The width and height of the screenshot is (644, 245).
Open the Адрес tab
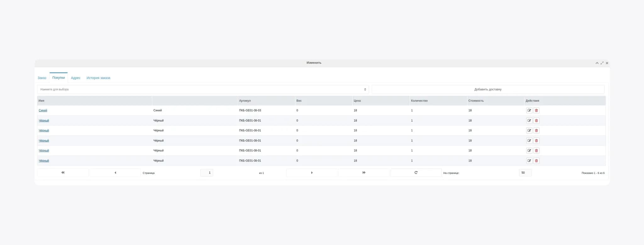(75, 78)
